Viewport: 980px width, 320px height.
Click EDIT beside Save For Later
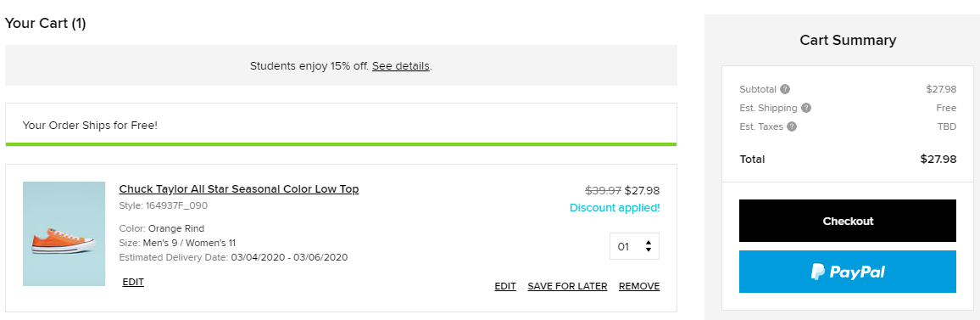point(505,286)
